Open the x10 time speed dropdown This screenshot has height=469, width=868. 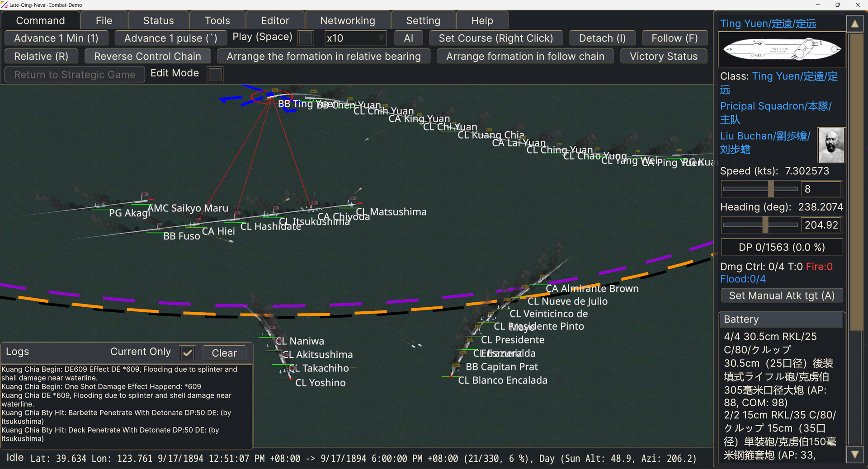[x=355, y=38]
